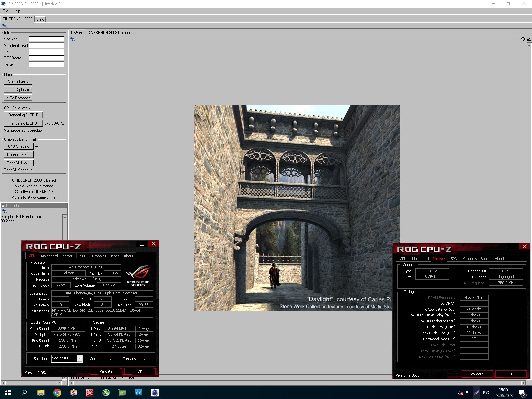
Task: Click the GFX-Board input field
Action: (x=46, y=58)
